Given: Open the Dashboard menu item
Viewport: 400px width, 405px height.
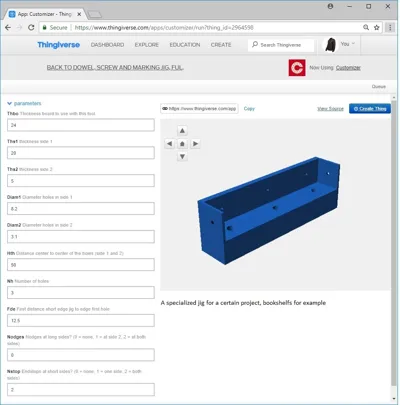Looking at the screenshot, I should click(x=107, y=45).
